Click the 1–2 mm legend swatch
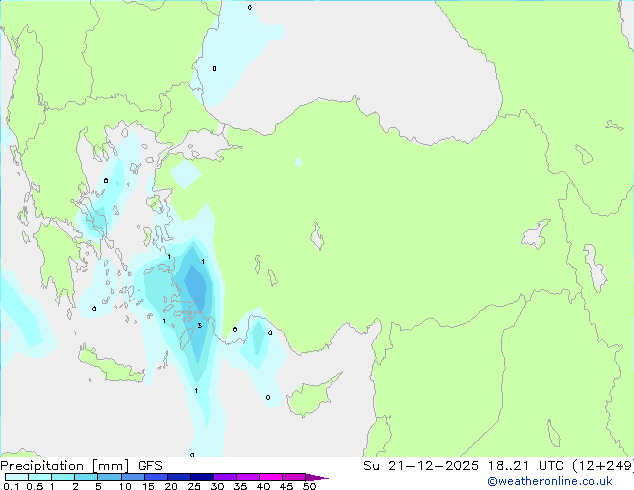This screenshot has height=490, width=634. (x=63, y=477)
